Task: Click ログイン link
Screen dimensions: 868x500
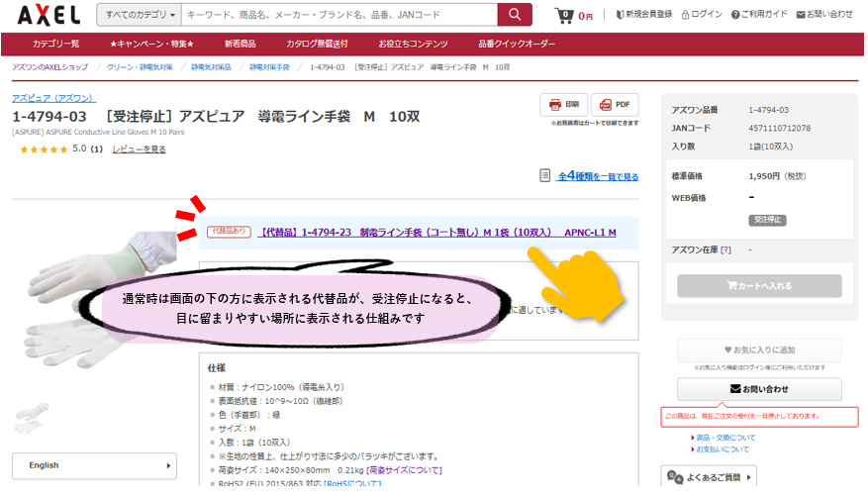Action: coord(702,15)
